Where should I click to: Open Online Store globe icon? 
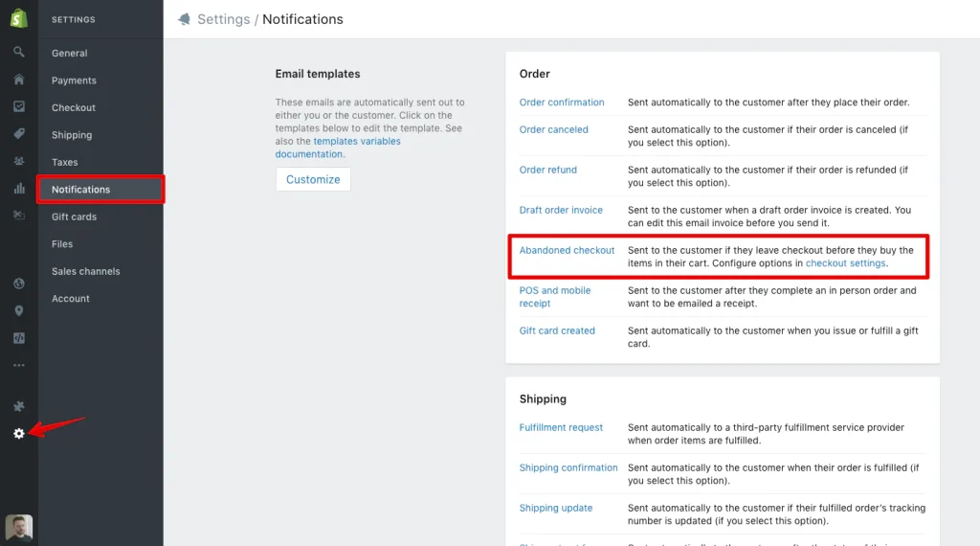[19, 284]
